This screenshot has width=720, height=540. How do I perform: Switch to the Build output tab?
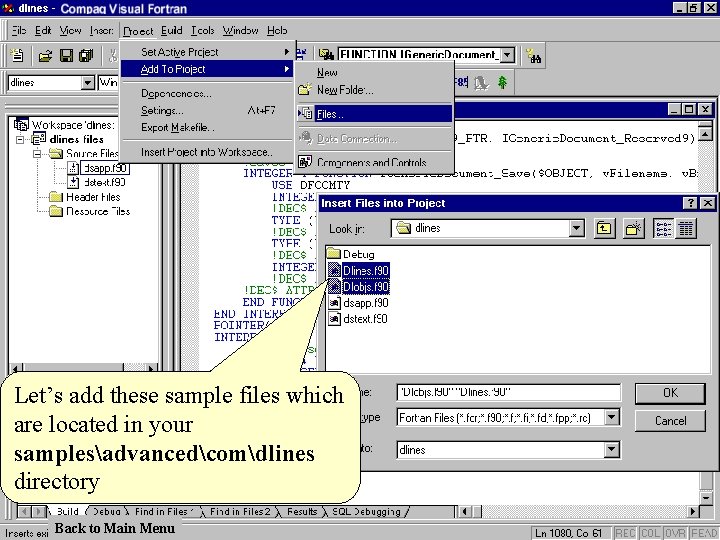tap(68, 512)
